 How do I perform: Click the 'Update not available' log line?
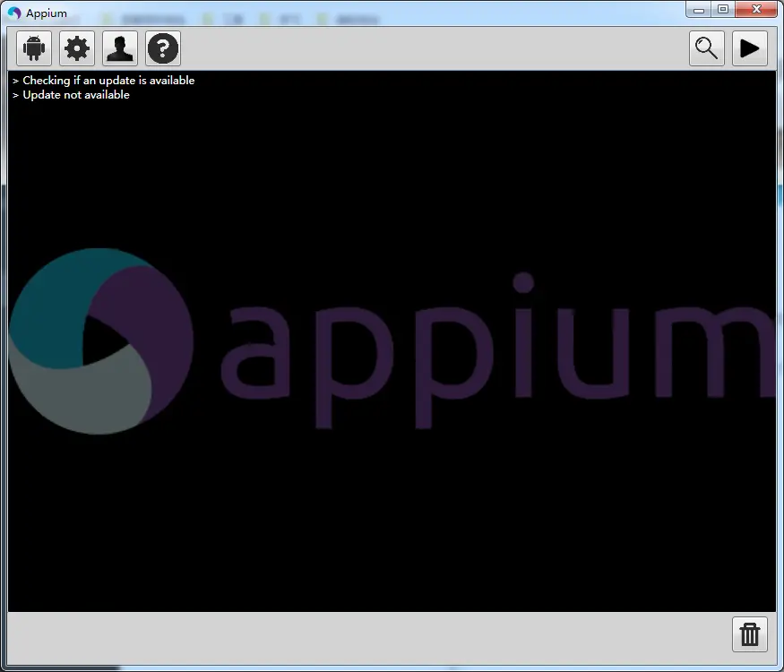76,95
